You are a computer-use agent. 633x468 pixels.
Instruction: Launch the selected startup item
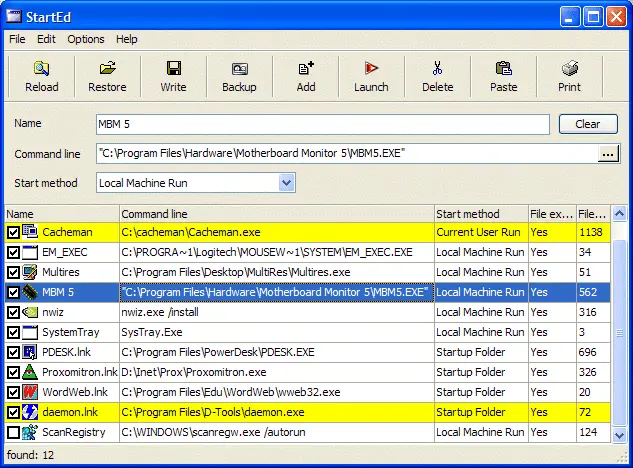coord(371,69)
